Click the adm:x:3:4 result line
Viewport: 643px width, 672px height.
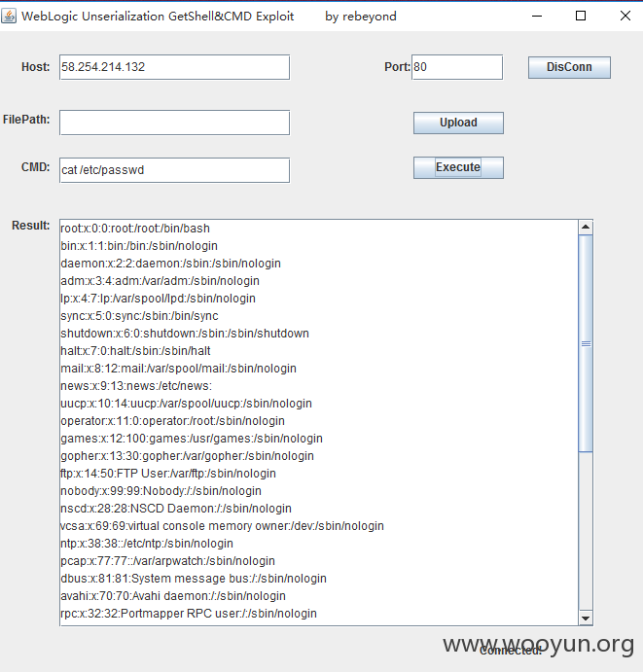click(160, 281)
